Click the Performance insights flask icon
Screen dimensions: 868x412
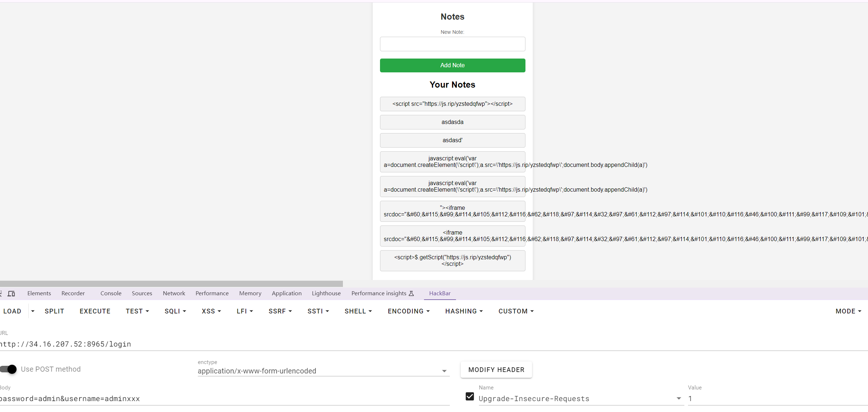[411, 293]
